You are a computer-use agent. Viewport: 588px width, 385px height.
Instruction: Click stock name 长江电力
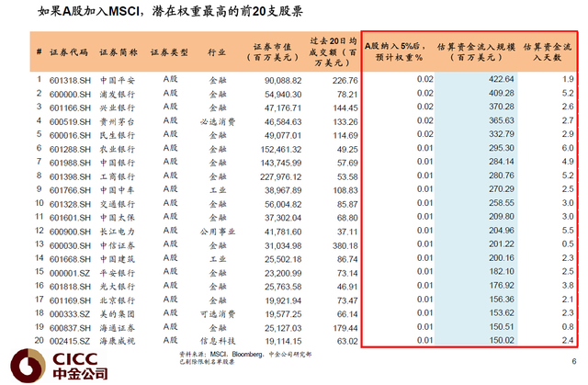[118, 232]
